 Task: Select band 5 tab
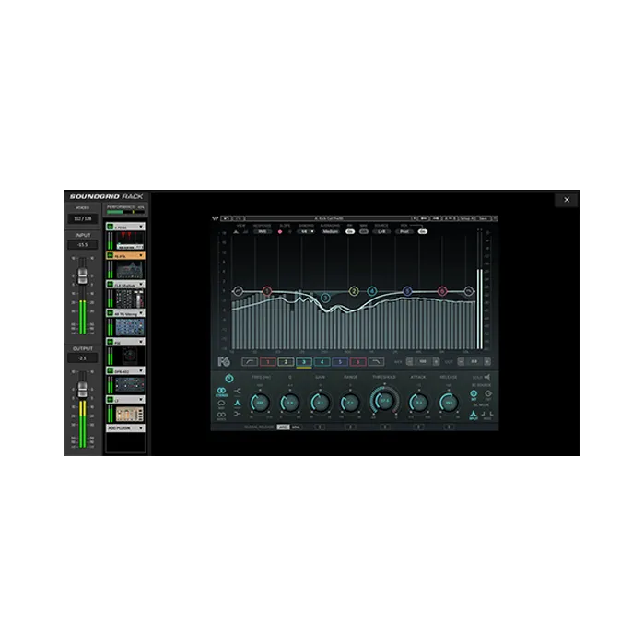pyautogui.click(x=340, y=362)
